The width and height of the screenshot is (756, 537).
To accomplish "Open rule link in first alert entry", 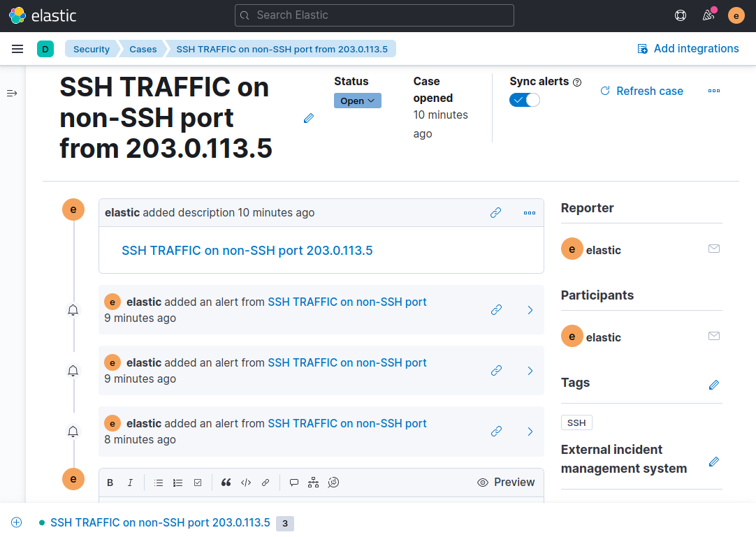I will pos(347,302).
